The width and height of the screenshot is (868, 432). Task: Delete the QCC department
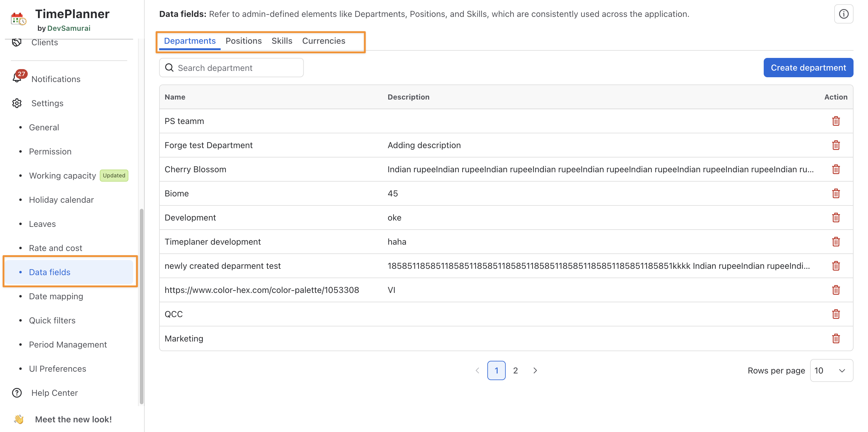coord(836,314)
